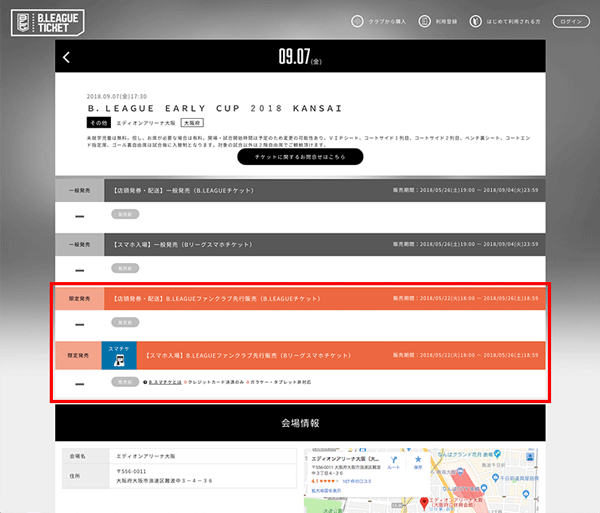Open 【店頭発券・配送】B.LEAGUEファンクラブ先行販売 header
The width and height of the screenshot is (600, 513).
click(325, 298)
